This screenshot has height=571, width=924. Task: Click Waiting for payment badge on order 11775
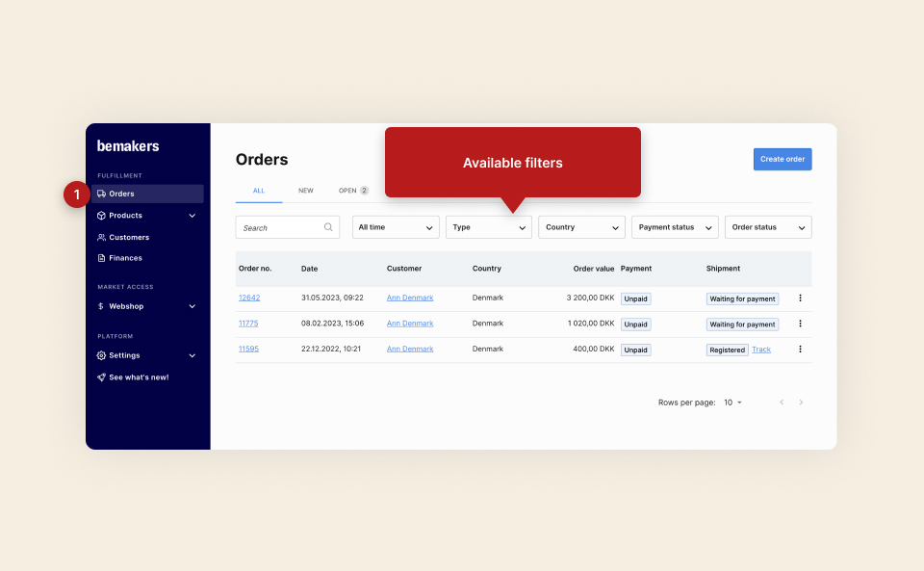pyautogui.click(x=742, y=324)
